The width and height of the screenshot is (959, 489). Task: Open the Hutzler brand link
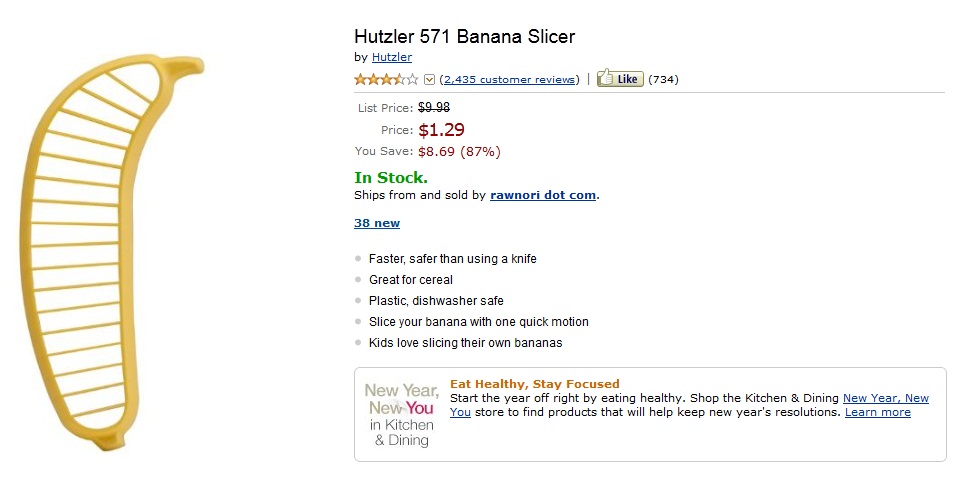(391, 57)
